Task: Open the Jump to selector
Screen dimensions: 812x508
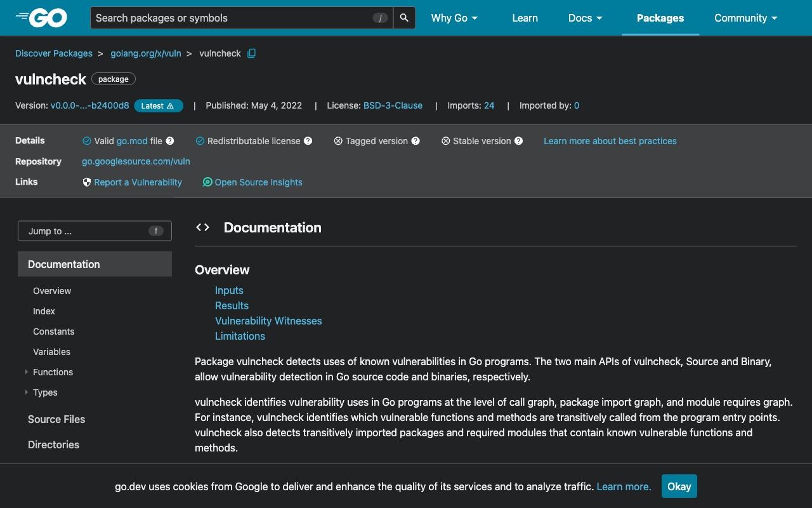Action: pos(95,231)
